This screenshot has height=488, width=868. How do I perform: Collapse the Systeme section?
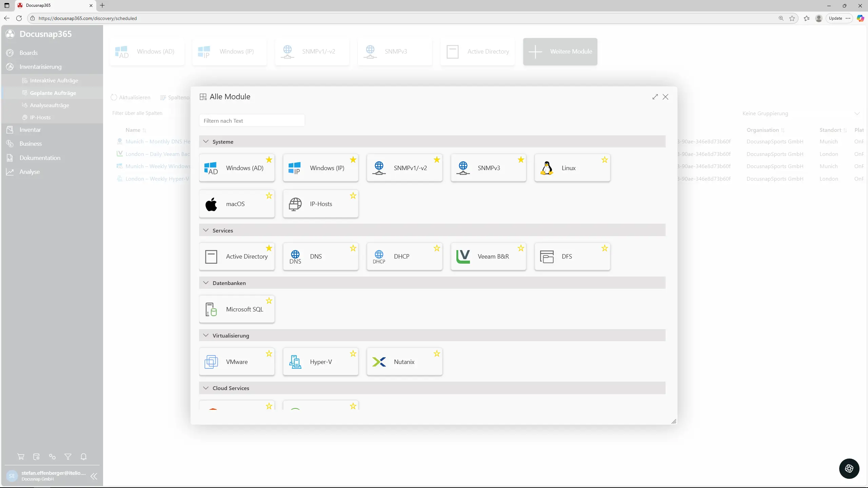[206, 142]
